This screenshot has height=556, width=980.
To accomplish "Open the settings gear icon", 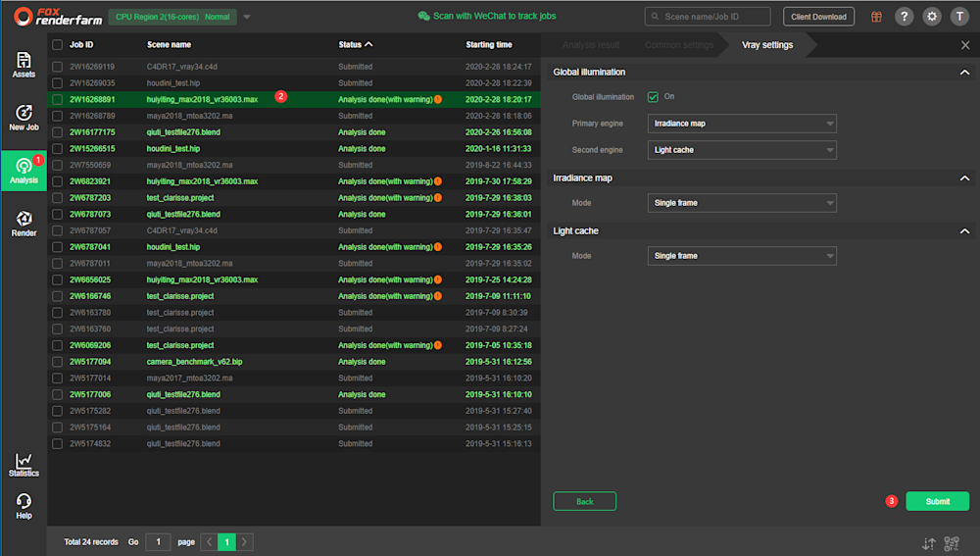I will 932,17.
